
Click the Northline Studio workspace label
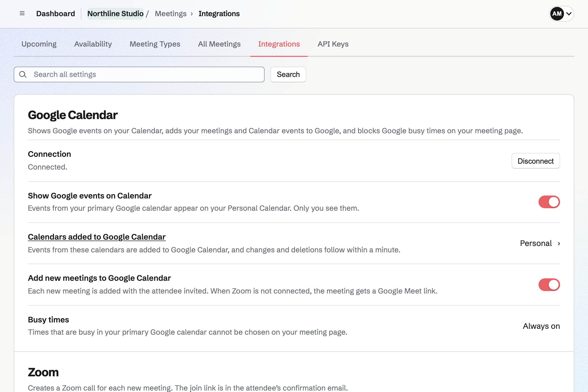115,14
